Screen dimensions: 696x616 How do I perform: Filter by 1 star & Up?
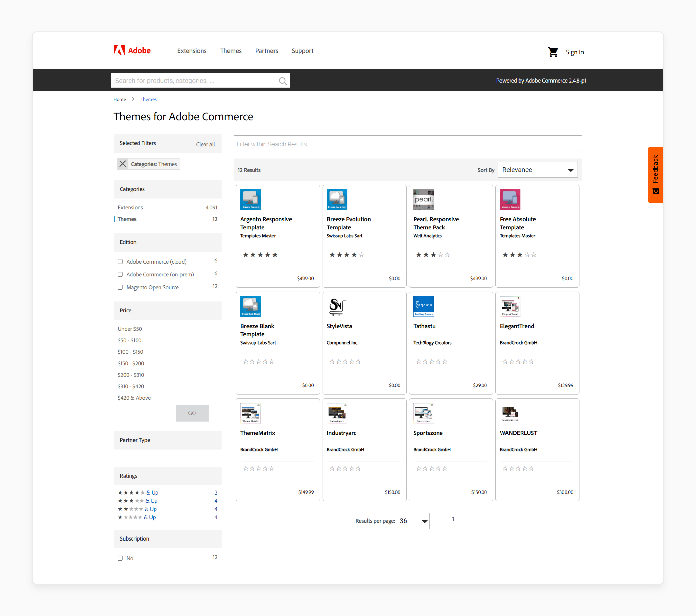click(137, 517)
